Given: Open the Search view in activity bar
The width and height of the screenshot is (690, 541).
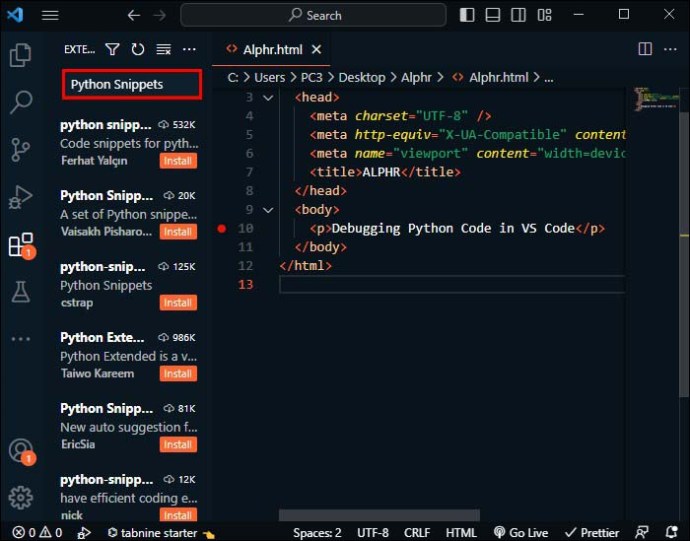Looking at the screenshot, I should (20, 102).
